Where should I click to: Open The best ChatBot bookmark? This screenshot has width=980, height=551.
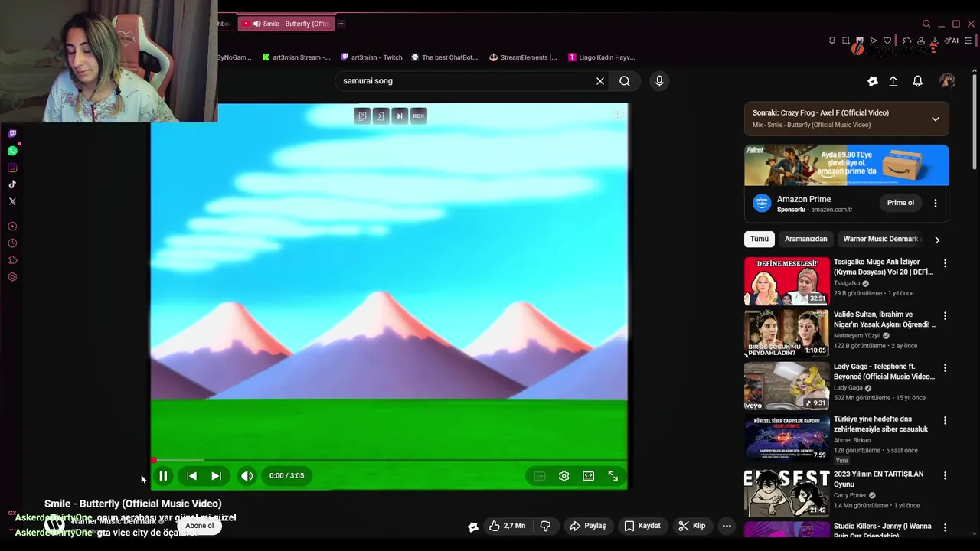tap(444, 57)
